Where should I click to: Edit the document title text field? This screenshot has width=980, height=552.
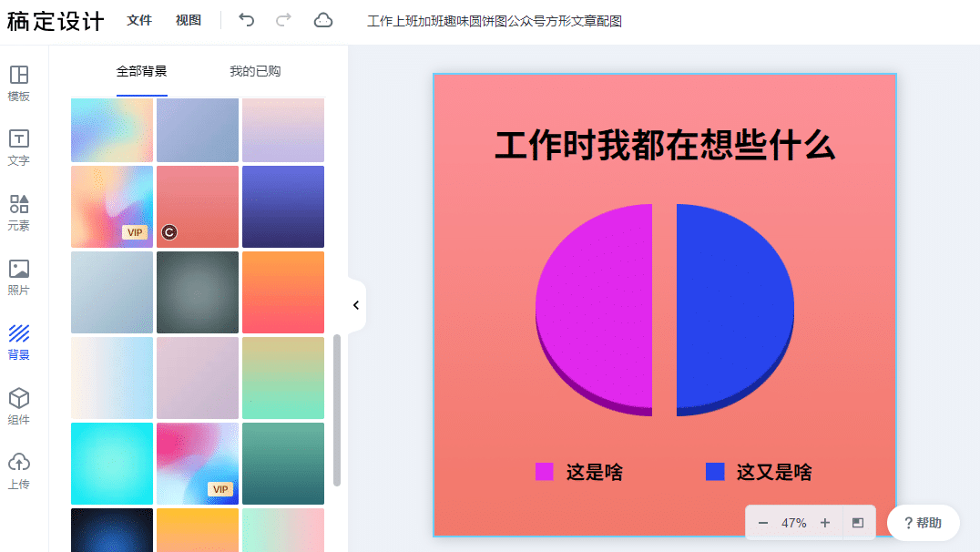click(x=495, y=21)
